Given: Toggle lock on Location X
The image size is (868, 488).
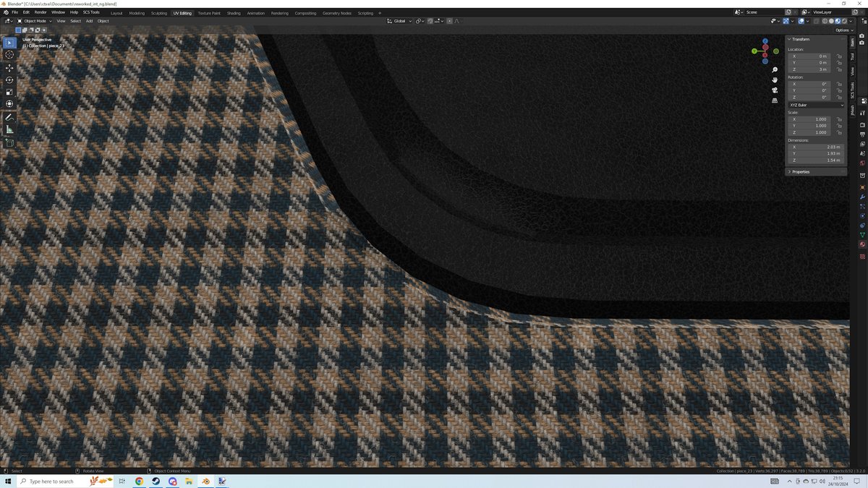Looking at the screenshot, I should point(839,56).
